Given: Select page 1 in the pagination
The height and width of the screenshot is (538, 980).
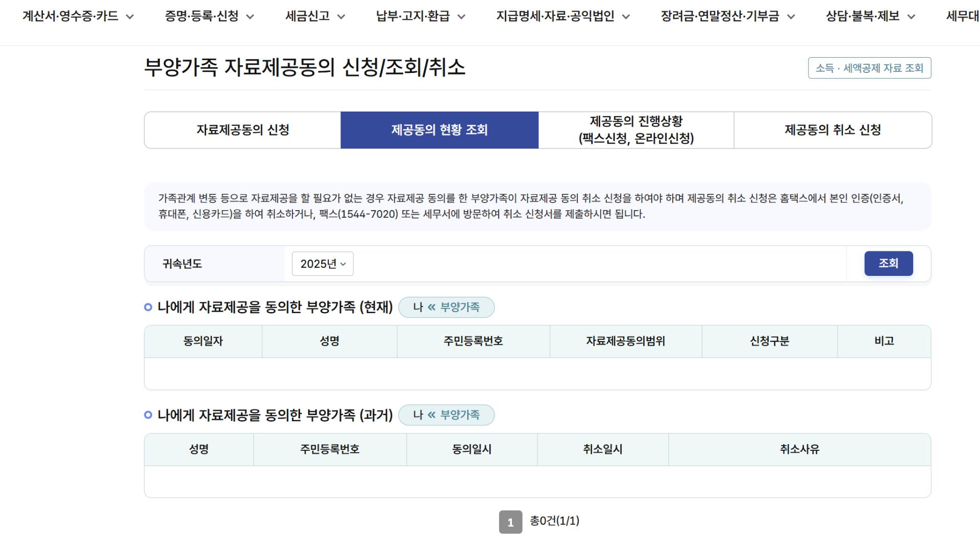Looking at the screenshot, I should point(510,522).
